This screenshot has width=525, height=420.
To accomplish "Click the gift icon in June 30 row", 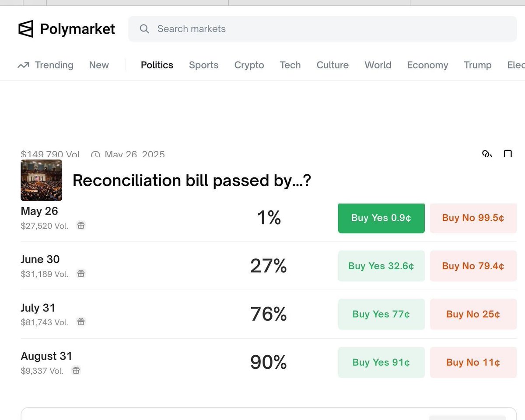I will click(x=81, y=274).
